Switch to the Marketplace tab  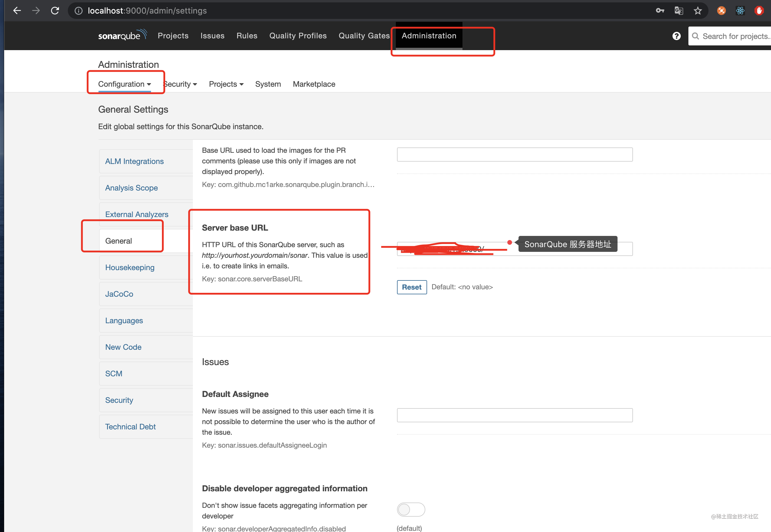(x=314, y=84)
